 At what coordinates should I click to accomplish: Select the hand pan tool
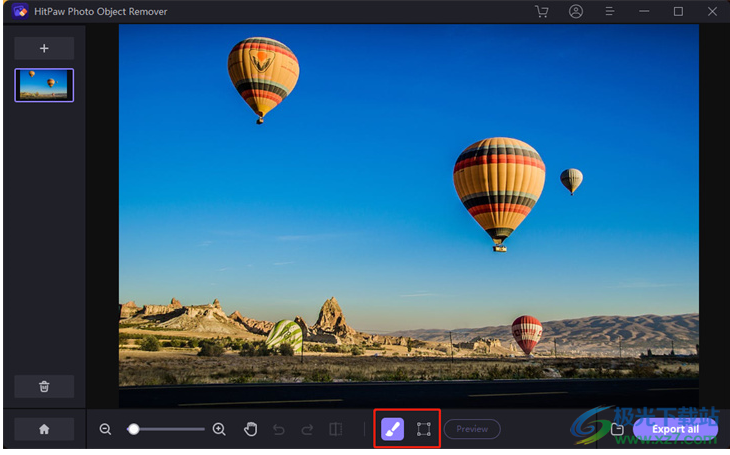250,429
